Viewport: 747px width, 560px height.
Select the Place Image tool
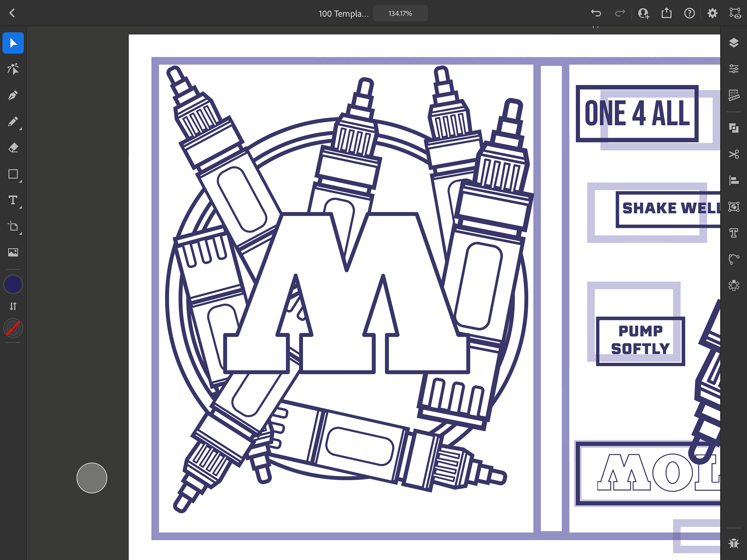(x=13, y=253)
